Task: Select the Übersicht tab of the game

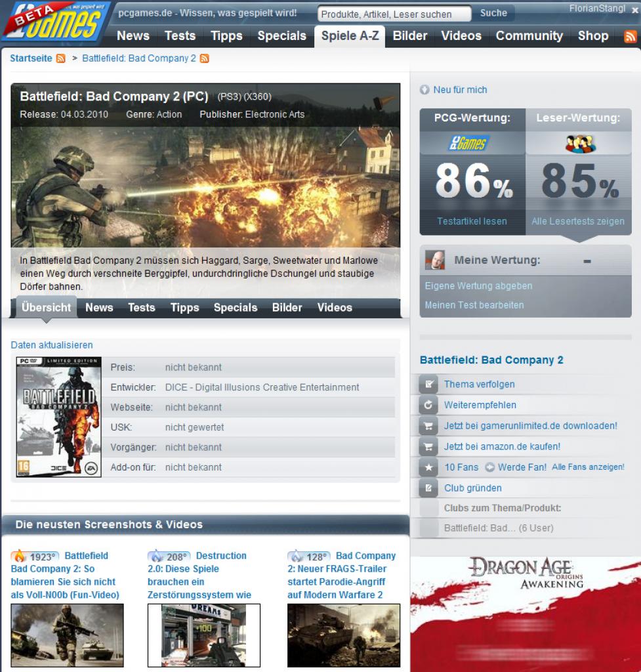Action: point(47,307)
